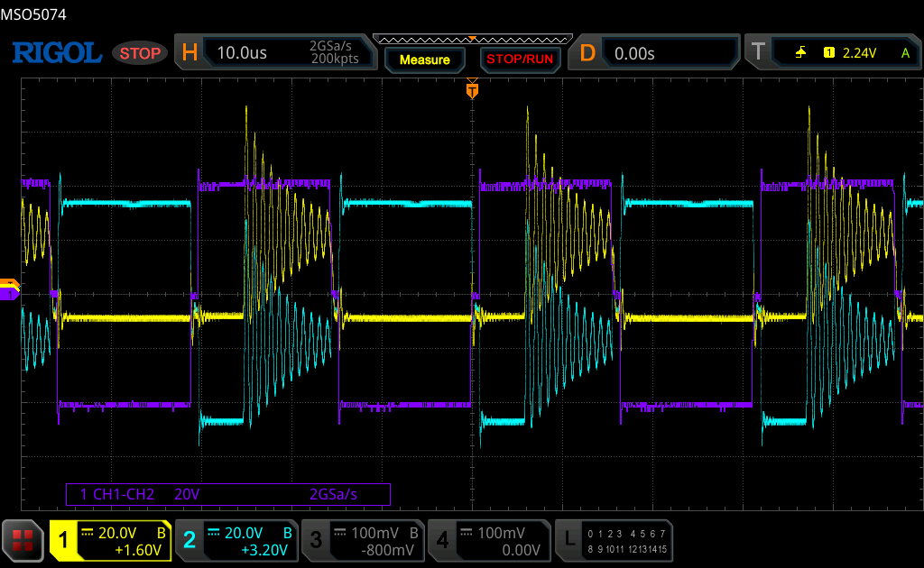Select channel 3 100mV scale setting

(x=374, y=533)
